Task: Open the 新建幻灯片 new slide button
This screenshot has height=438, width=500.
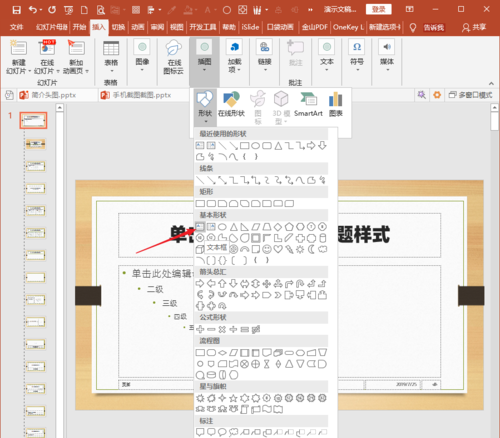Action: click(x=19, y=57)
